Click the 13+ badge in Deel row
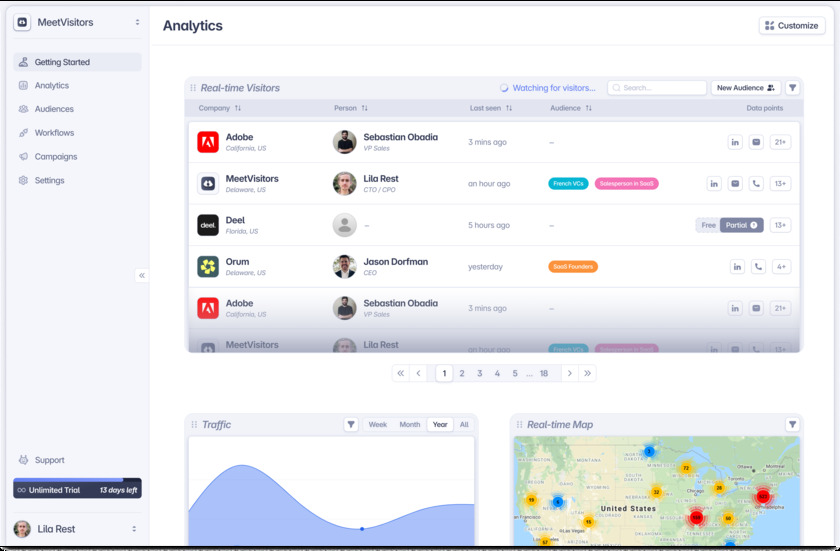The image size is (840, 551). click(780, 225)
